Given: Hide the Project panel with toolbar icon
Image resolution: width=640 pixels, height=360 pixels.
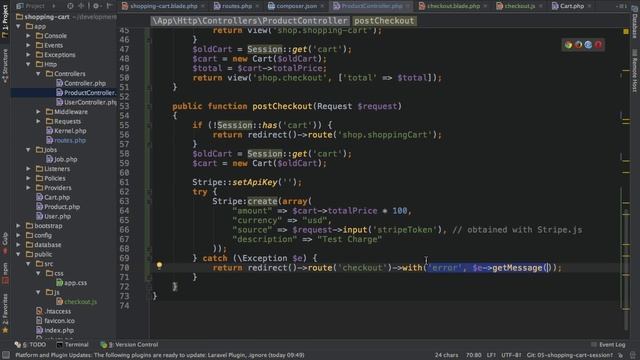Looking at the screenshot, I should [x=109, y=6].
